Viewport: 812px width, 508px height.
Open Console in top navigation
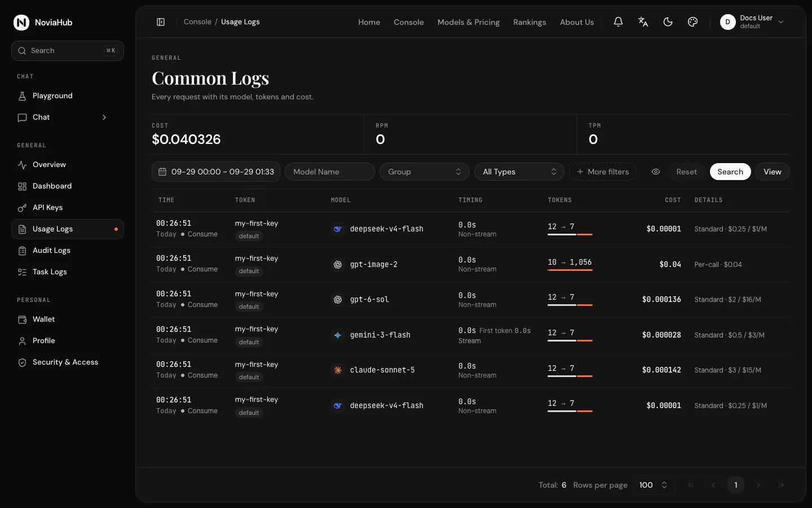(408, 22)
